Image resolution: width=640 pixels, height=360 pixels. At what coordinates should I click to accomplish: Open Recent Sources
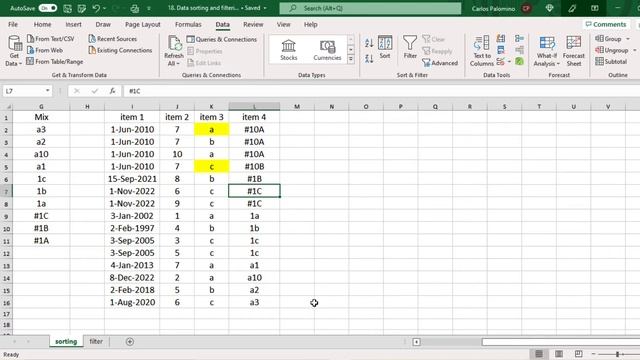[x=113, y=39]
